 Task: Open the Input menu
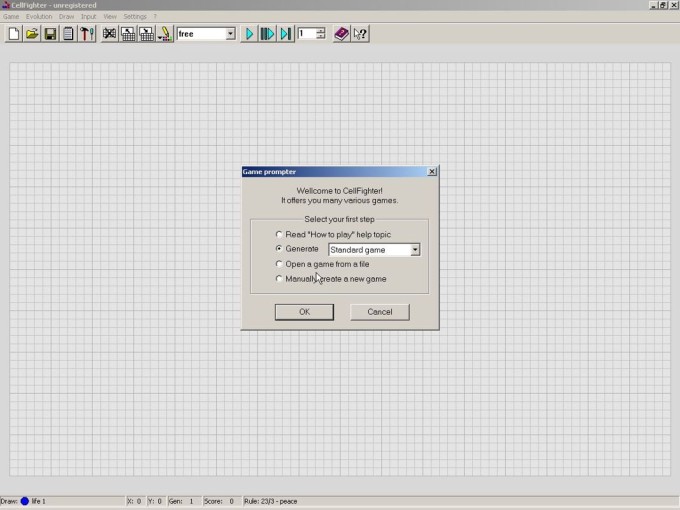pyautogui.click(x=88, y=16)
